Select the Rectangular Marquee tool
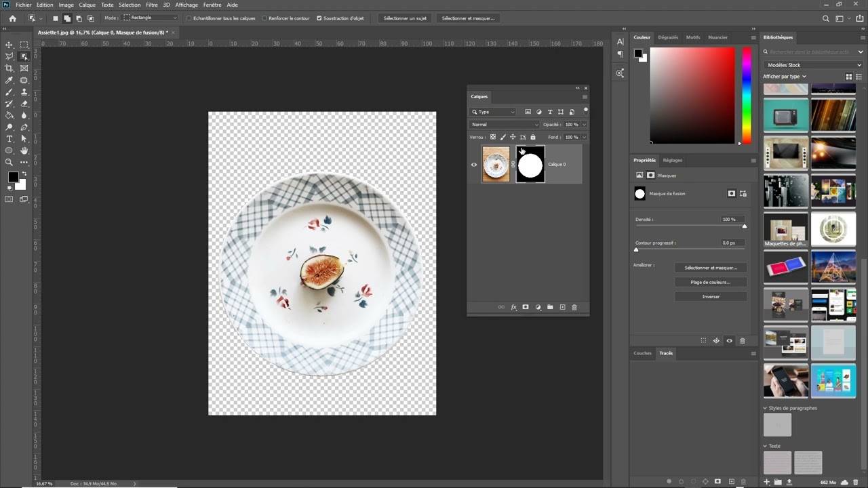 pos(24,45)
